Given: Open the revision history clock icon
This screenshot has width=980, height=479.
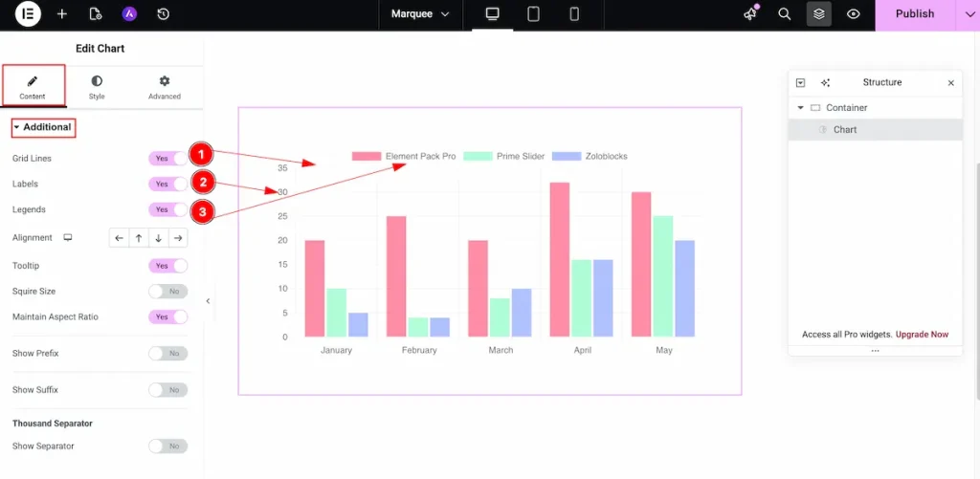Looking at the screenshot, I should (163, 14).
